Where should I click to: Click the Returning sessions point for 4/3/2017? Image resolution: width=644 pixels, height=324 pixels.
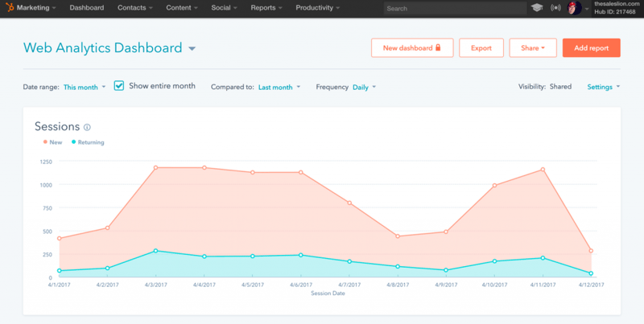tap(155, 251)
